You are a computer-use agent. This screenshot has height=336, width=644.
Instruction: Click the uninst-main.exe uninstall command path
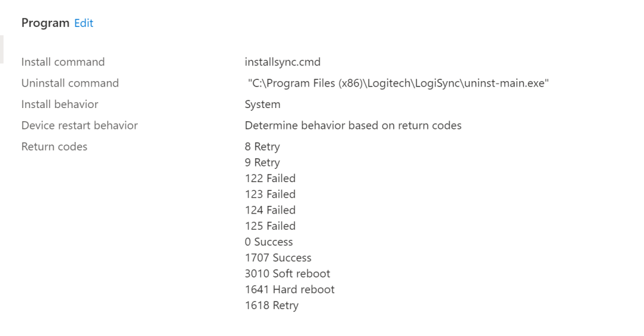click(x=399, y=83)
